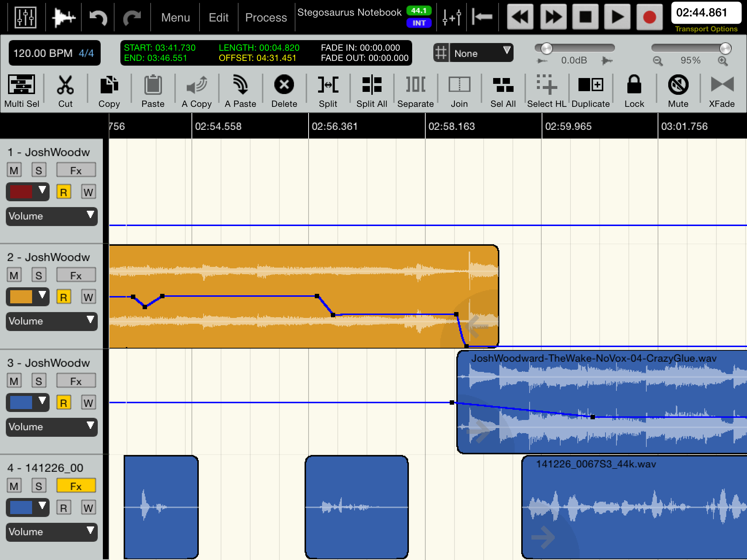Open Transport Options link
The image size is (747, 560).
click(x=706, y=29)
